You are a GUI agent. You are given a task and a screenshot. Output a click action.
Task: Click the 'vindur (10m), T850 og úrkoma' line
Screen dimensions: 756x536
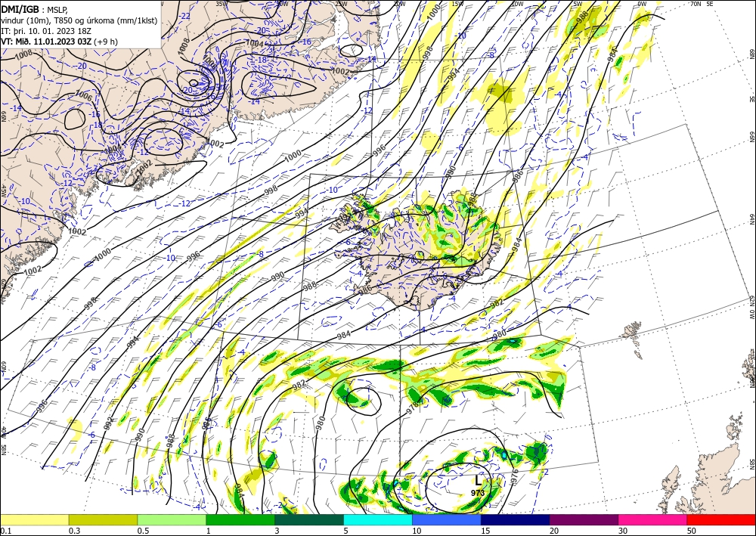click(x=79, y=20)
